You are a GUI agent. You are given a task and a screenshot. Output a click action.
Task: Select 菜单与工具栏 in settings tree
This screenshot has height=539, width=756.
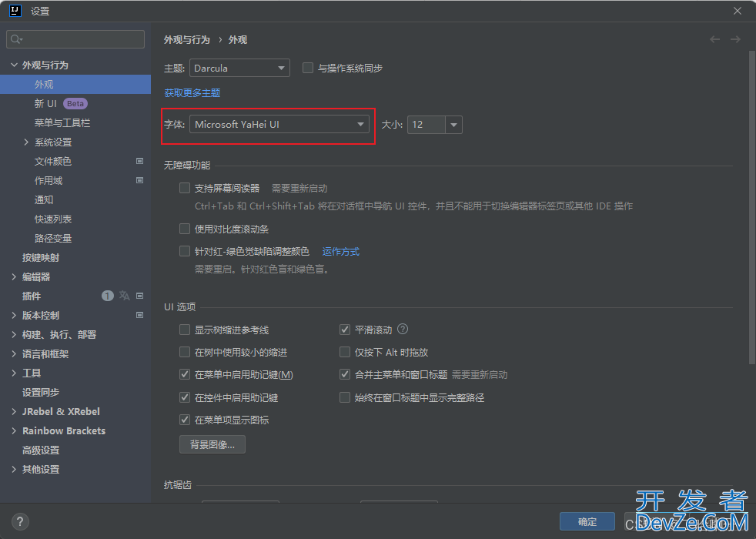62,122
